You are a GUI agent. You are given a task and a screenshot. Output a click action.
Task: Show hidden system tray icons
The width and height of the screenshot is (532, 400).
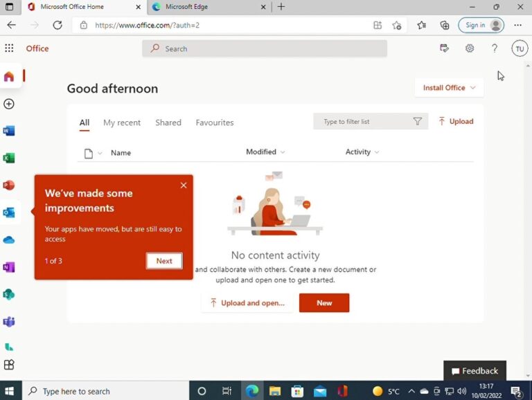point(411,391)
